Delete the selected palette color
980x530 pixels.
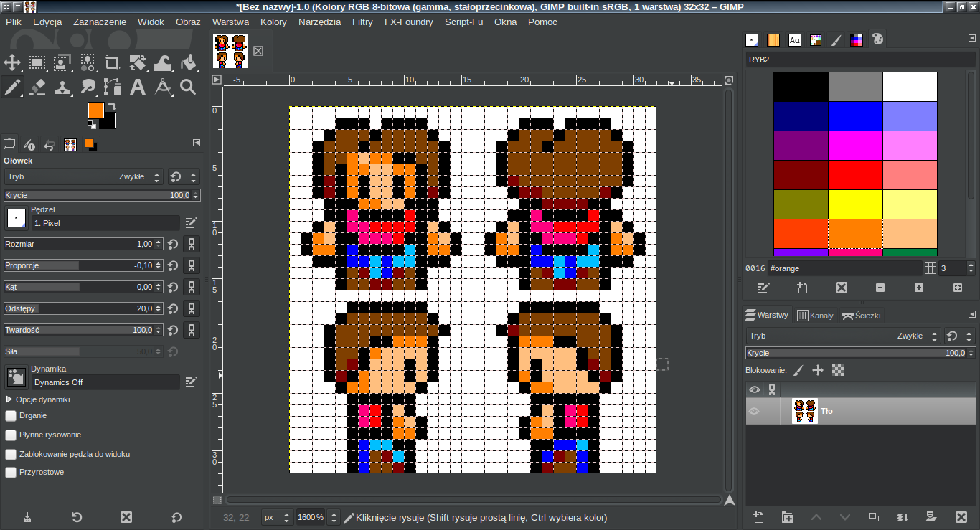[842, 288]
